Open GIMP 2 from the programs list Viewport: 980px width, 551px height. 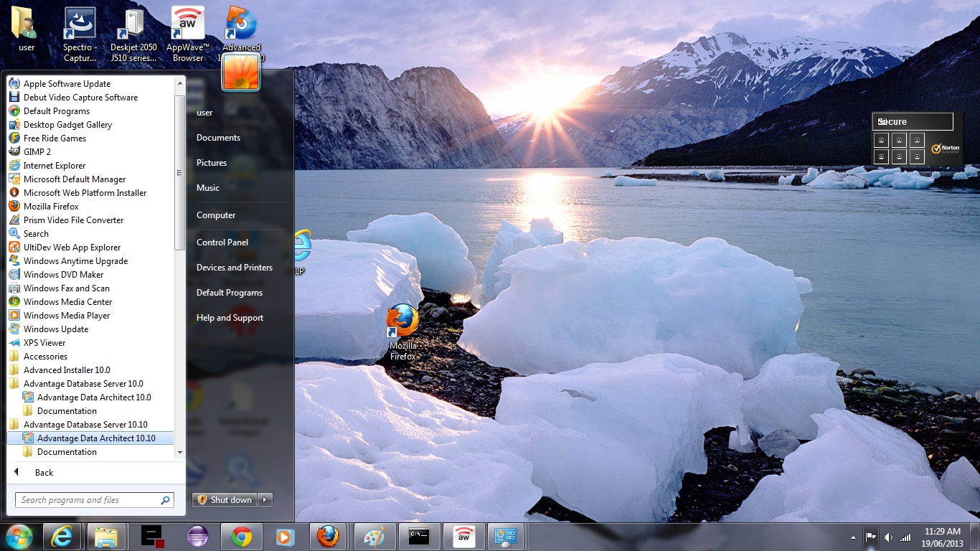click(37, 152)
